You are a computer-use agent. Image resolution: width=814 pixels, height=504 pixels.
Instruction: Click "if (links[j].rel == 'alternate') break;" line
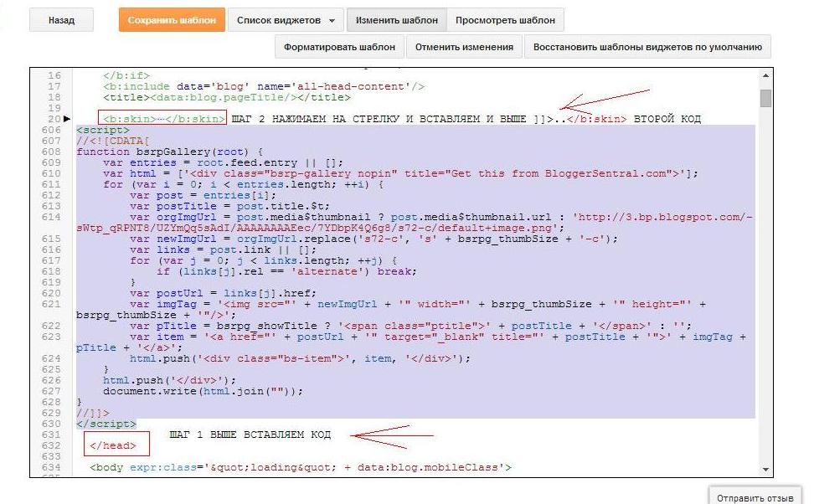tap(286, 271)
